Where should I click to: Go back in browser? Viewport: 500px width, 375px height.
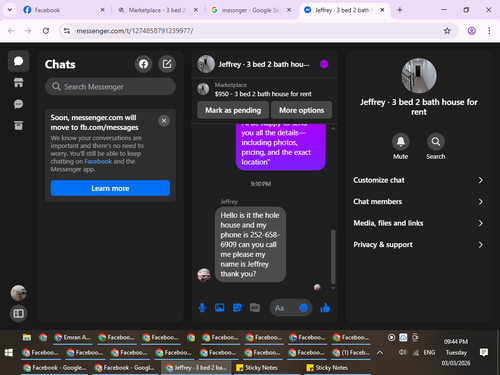11,31
